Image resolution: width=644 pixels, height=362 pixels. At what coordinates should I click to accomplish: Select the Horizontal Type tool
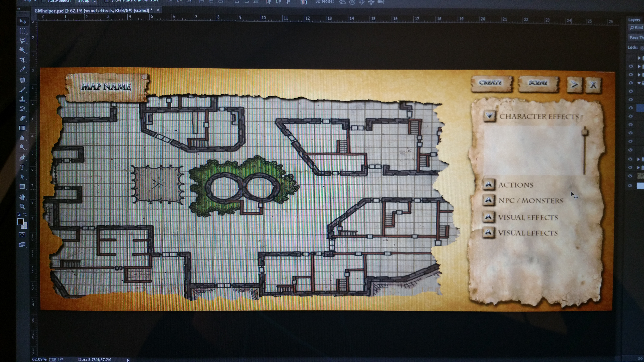click(x=22, y=167)
